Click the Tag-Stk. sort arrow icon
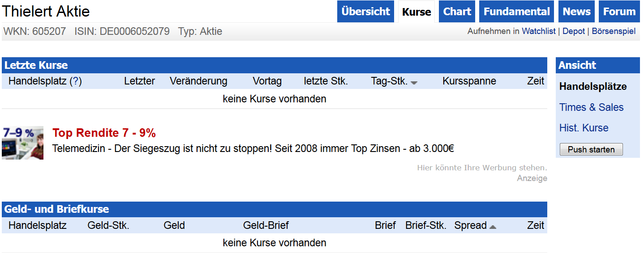Viewport: 644px width, 253px height. pyautogui.click(x=414, y=83)
